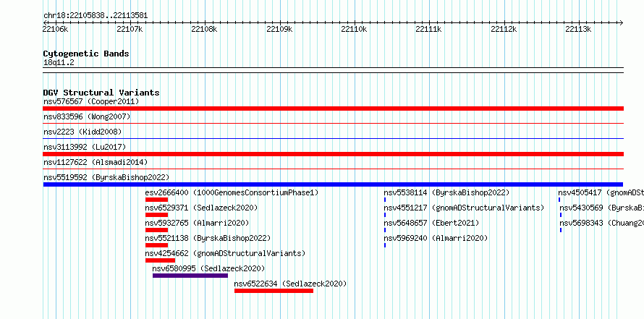Select the thick blue nsv5519592 variant bar
Viewport: 644px width, 319px height.
point(333,184)
